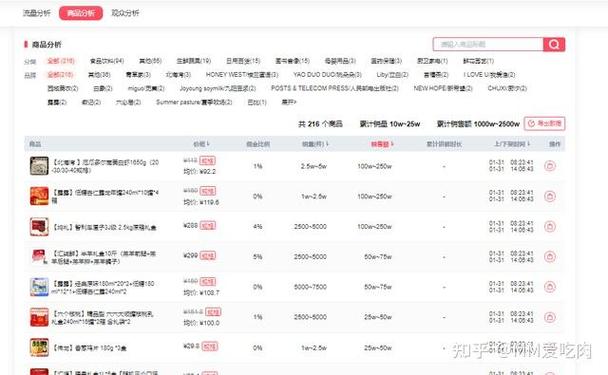Click the 4% commission rate cell
Viewport: 608px width, 375px height.
(x=258, y=226)
